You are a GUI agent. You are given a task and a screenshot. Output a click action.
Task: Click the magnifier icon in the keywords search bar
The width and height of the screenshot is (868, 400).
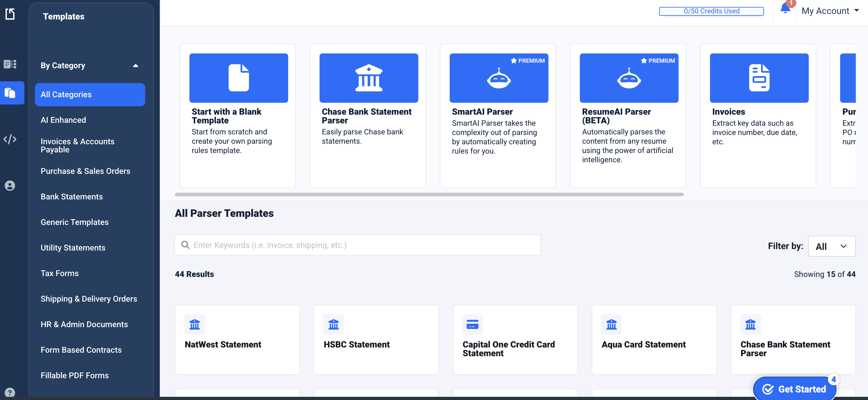click(185, 245)
